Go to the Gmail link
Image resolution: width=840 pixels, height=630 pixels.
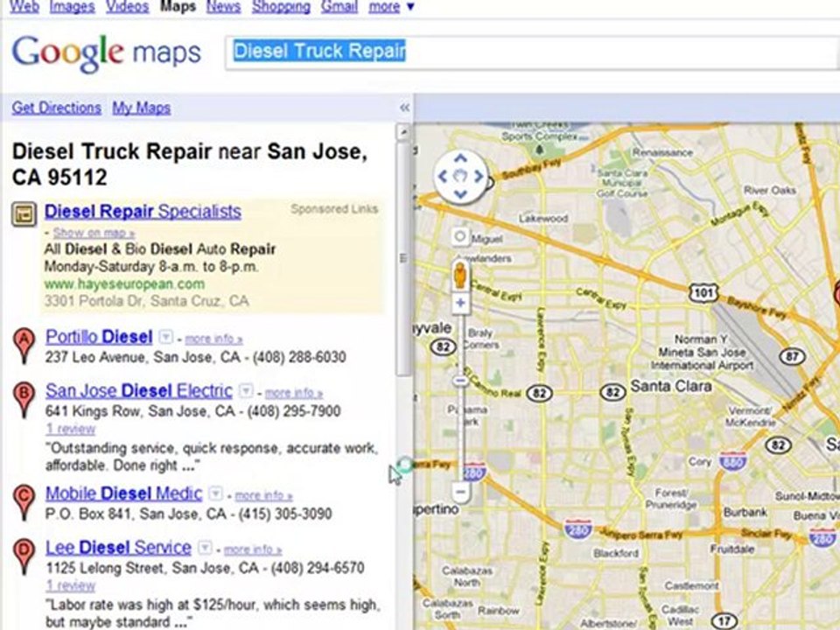click(339, 6)
